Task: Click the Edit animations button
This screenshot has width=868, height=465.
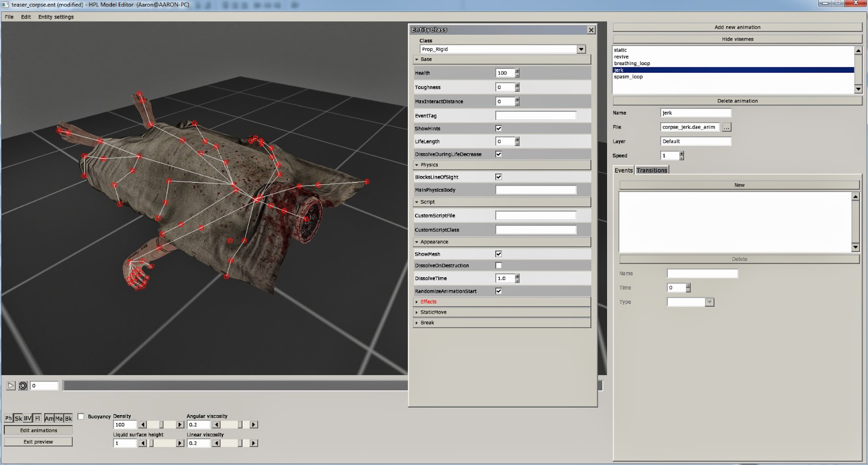Action: point(39,430)
